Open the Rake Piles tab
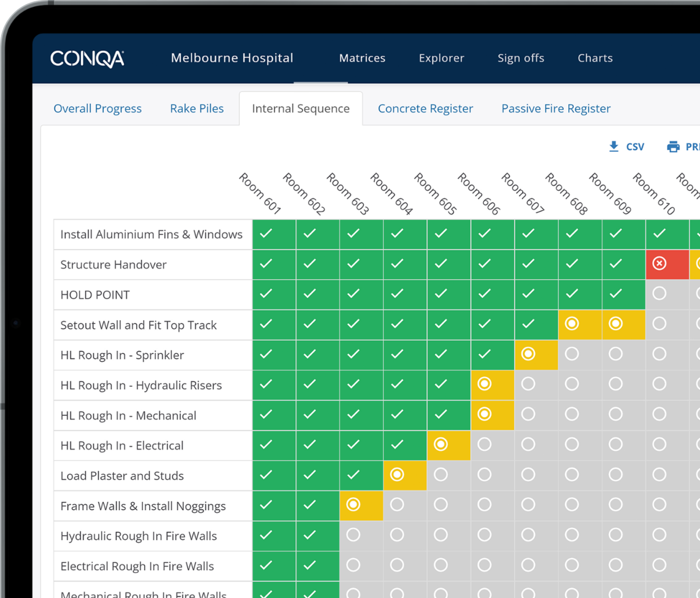The width and height of the screenshot is (700, 598). (x=197, y=109)
